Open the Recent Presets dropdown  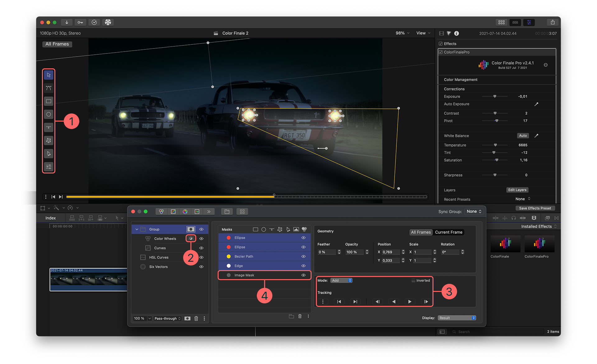523,199
